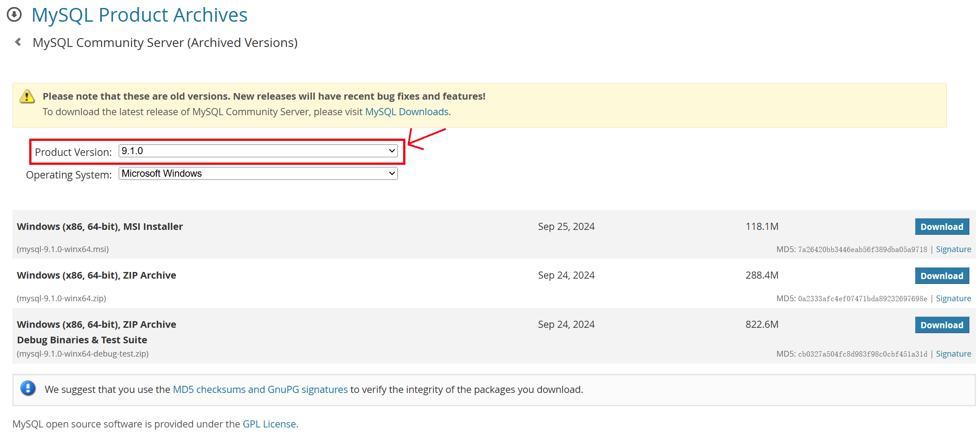Open Signature link for debug-test zip

click(x=953, y=354)
